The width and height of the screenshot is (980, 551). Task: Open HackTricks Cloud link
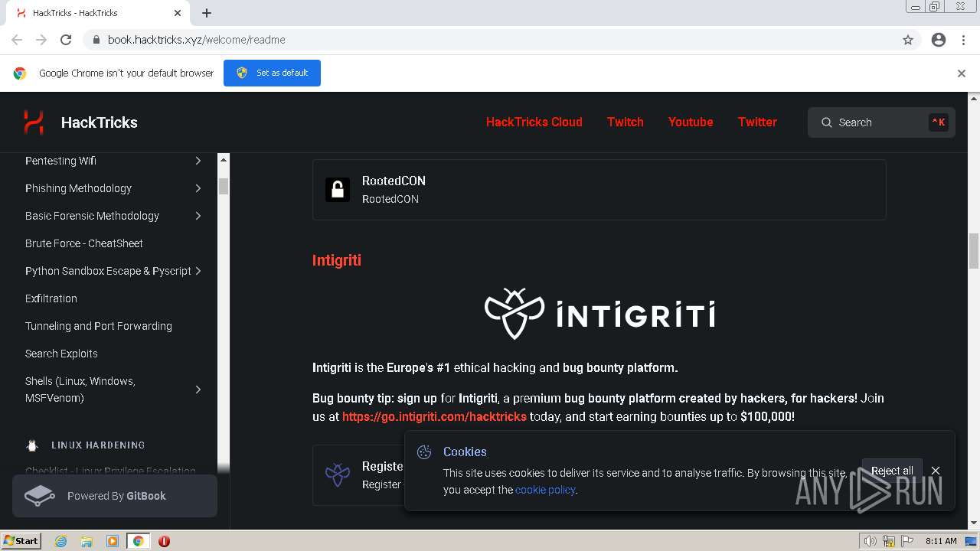tap(534, 122)
